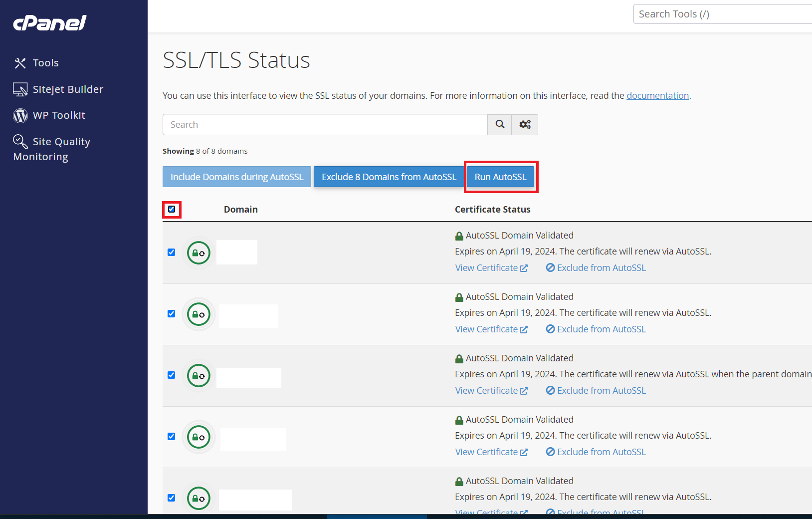The width and height of the screenshot is (812, 519).
Task: Click the second row's green lock status icon
Action: point(199,314)
